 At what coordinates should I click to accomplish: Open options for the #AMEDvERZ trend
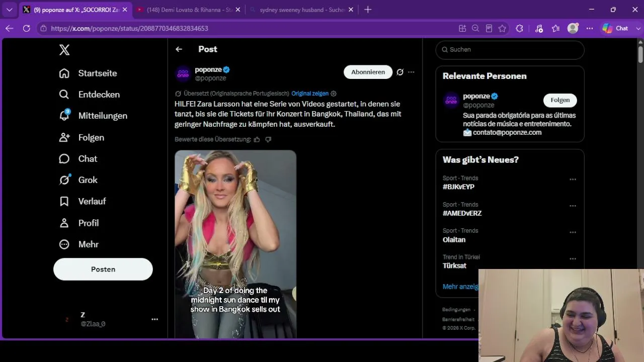573,206
